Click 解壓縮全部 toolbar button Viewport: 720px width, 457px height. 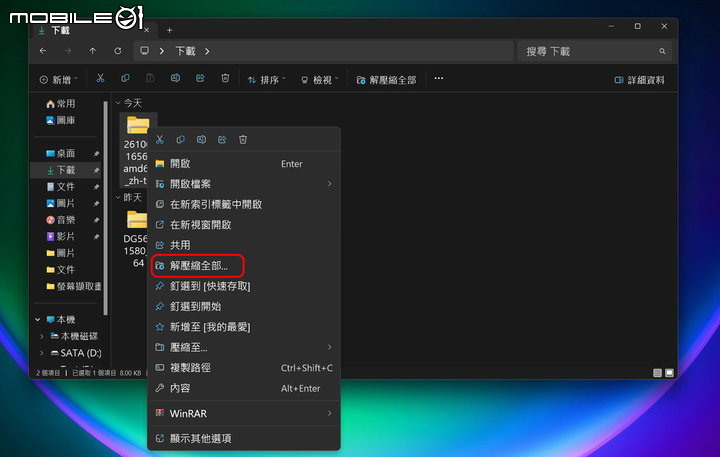click(386, 80)
